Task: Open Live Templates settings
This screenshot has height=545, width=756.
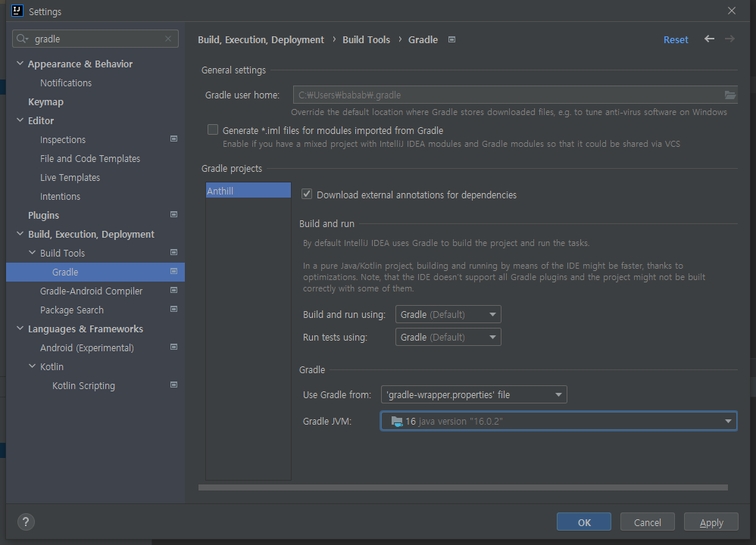Action: [70, 177]
